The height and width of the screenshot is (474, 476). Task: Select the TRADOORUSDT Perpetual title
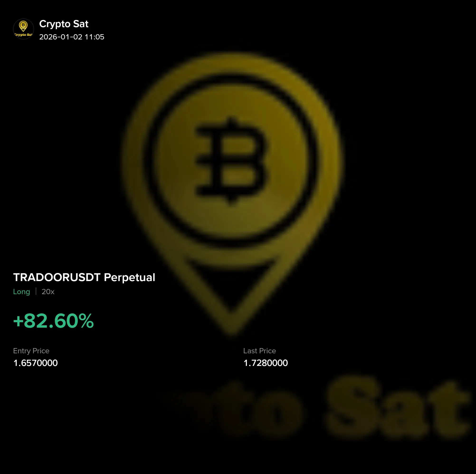pos(84,278)
